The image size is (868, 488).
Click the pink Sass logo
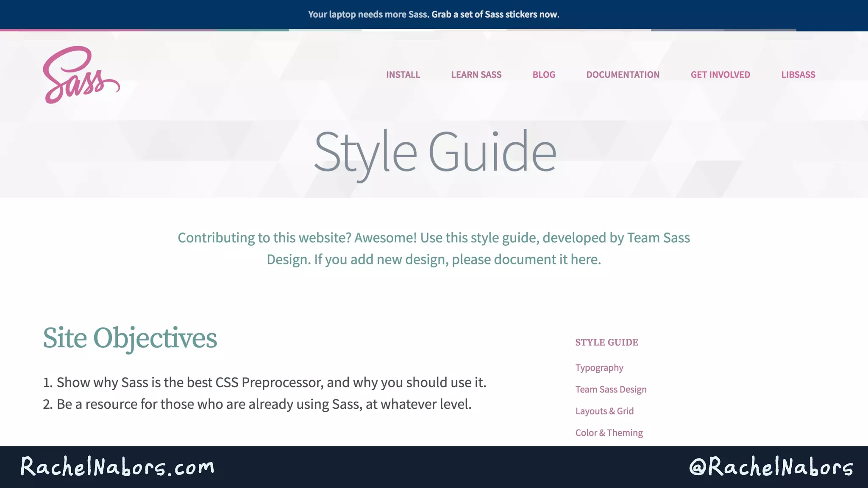(81, 75)
